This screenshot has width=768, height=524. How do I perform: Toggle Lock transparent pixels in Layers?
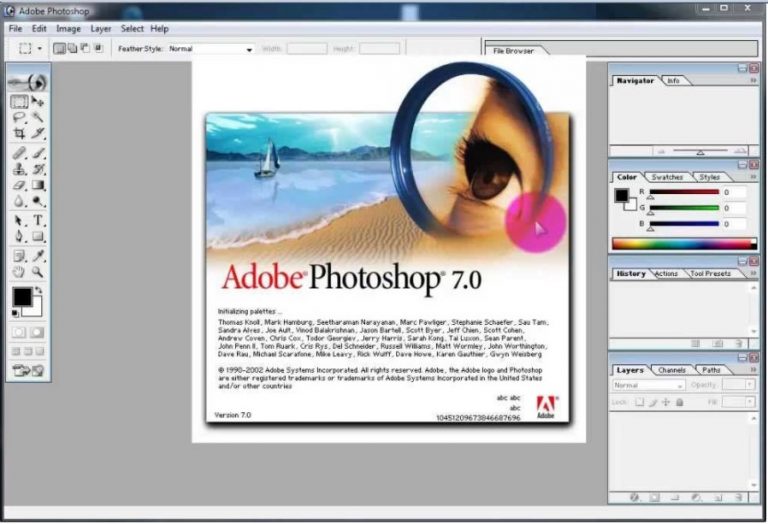(640, 402)
